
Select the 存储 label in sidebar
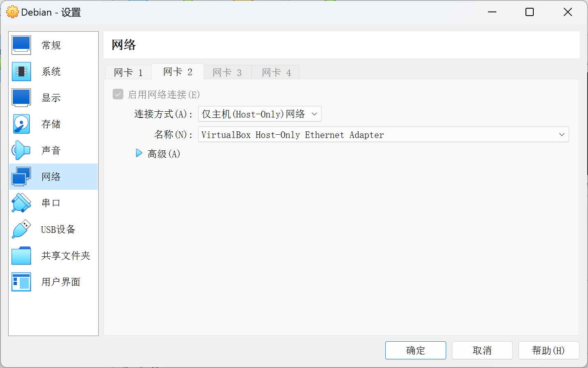(x=51, y=124)
